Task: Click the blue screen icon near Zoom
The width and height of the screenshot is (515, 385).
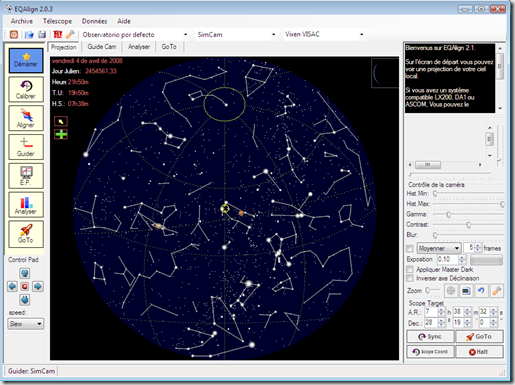Action: [466, 291]
